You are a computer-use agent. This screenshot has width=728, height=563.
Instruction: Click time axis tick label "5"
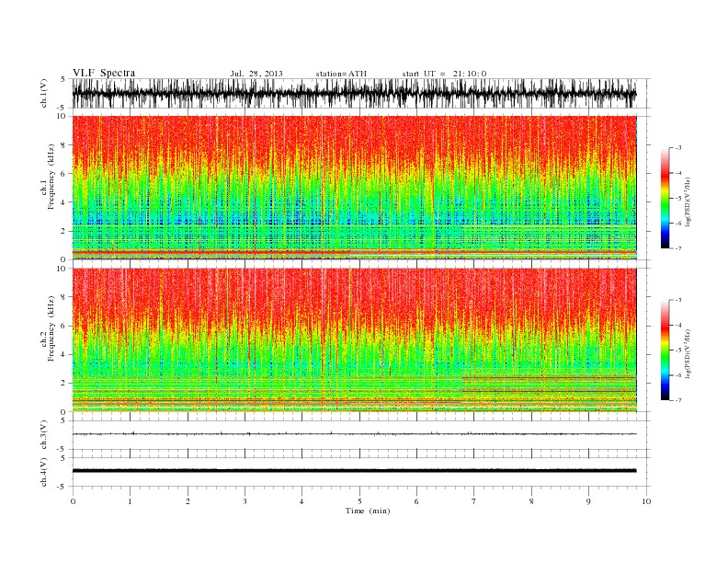pyautogui.click(x=359, y=501)
